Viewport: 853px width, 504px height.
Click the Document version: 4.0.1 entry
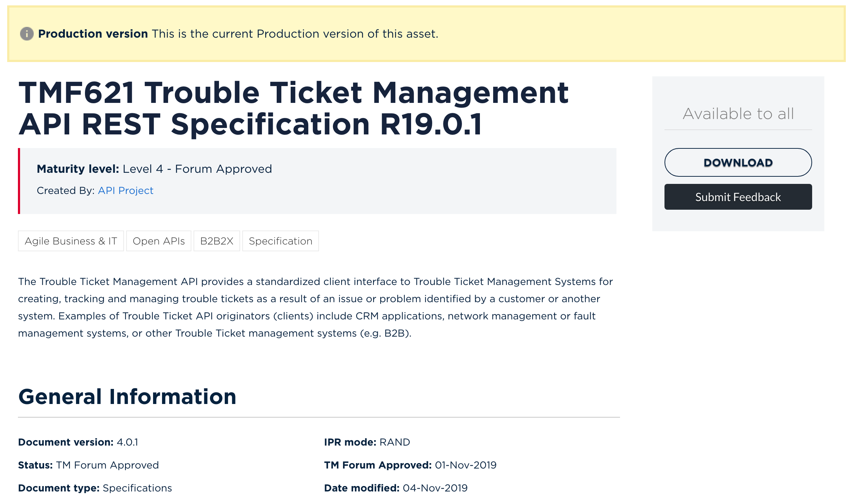coord(78,442)
